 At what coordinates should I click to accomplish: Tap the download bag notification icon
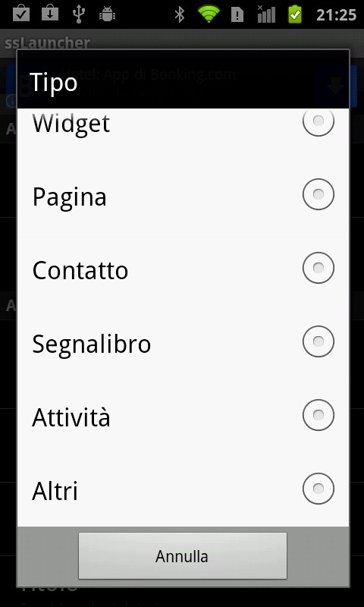50,13
